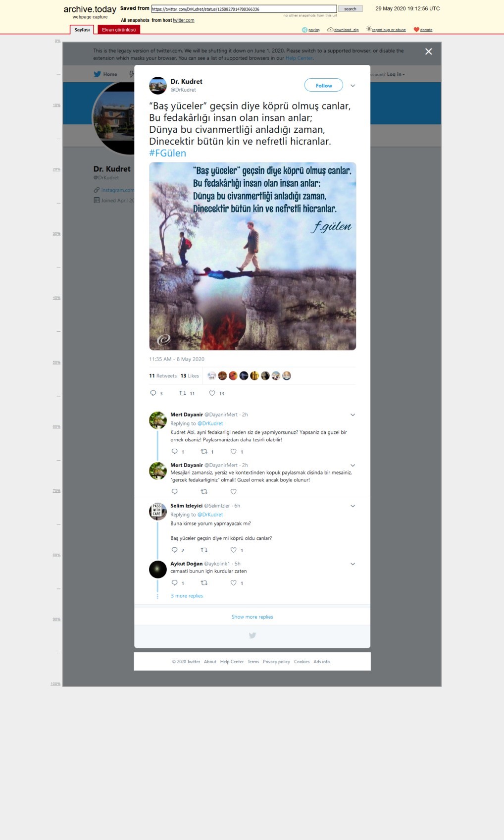Click the Twitter bird icon beside Home
This screenshot has width=504, height=840.
[x=97, y=74]
